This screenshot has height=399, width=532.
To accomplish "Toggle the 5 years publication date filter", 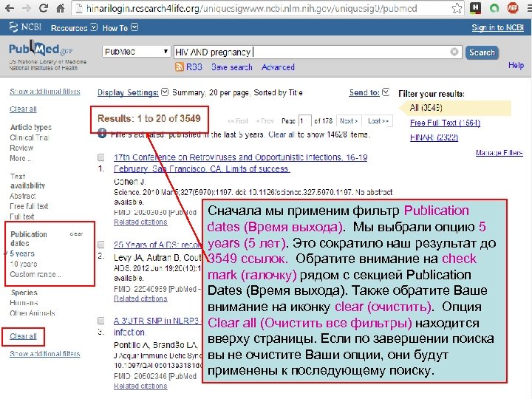I will (22, 253).
